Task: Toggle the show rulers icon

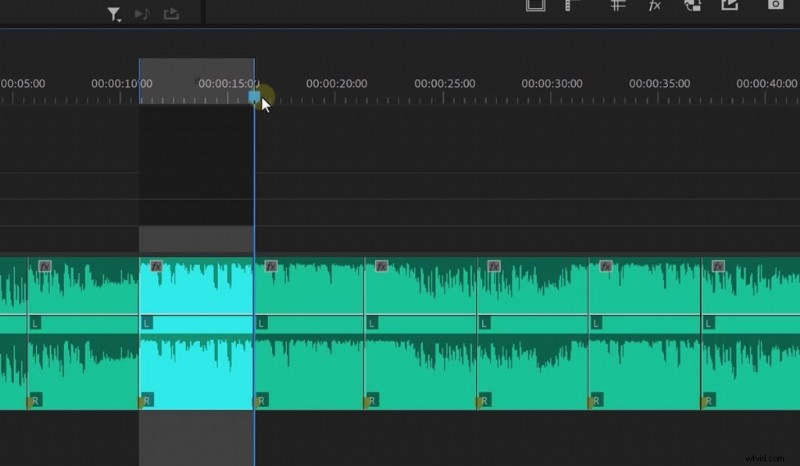Action: [573, 5]
